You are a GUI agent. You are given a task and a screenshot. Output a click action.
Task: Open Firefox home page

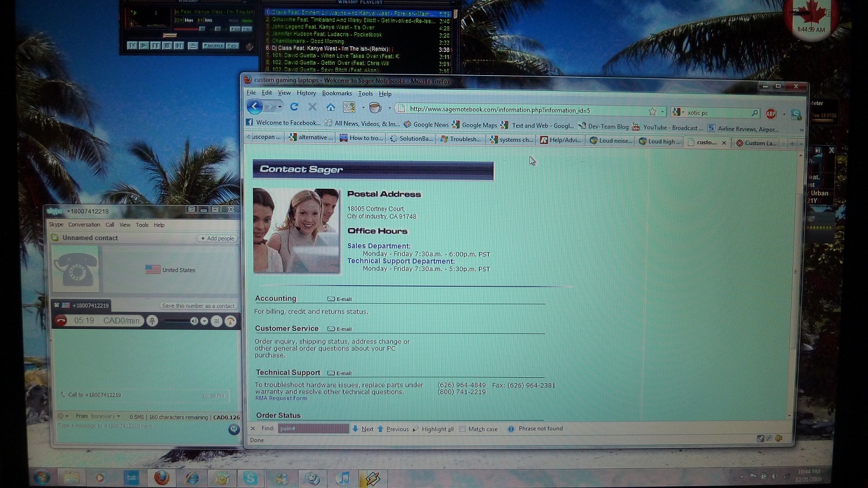pos(330,107)
